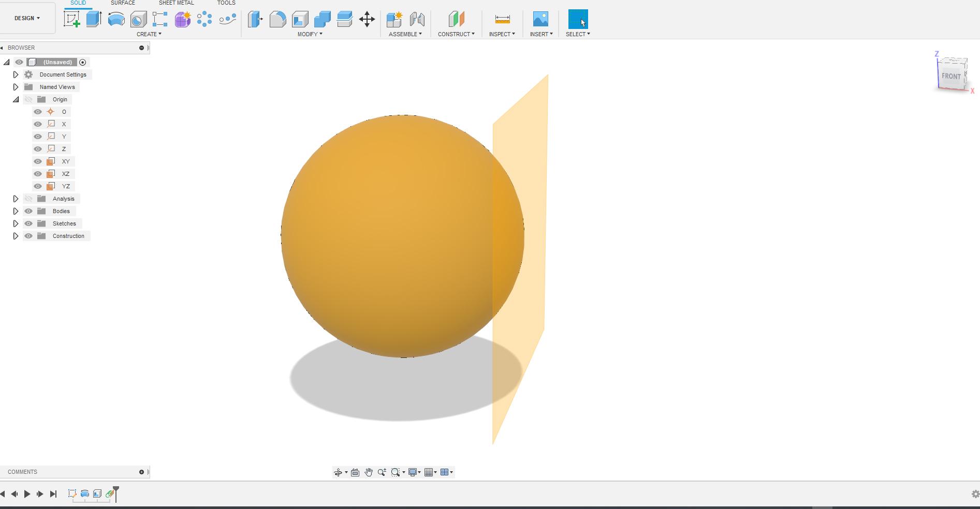Click the Select tool icon
Screen dimensions: 980x509
point(578,19)
